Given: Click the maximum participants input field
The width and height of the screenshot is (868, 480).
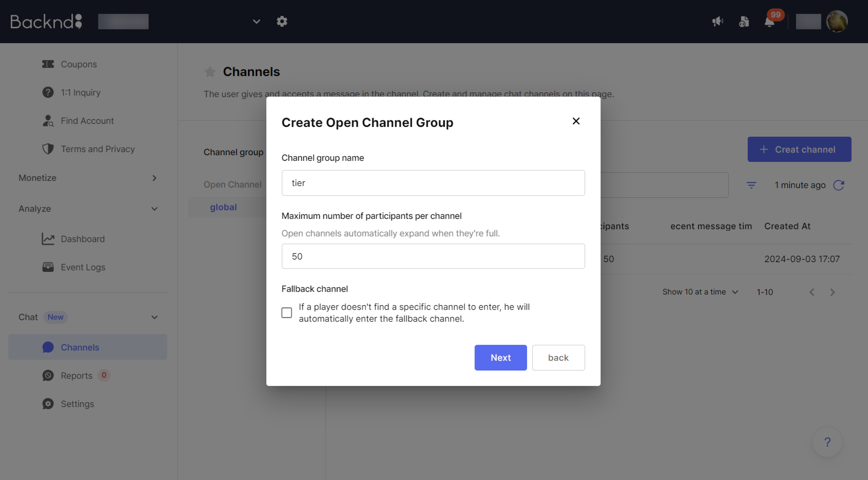Looking at the screenshot, I should (433, 256).
